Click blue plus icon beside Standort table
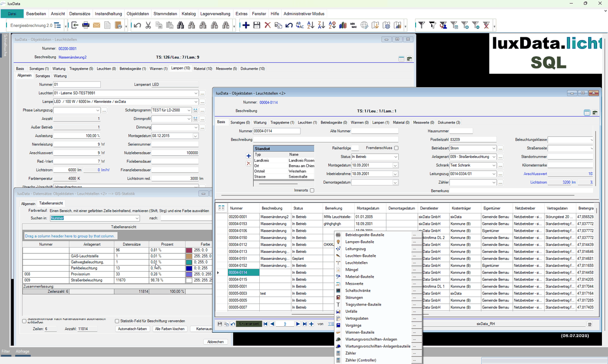Image resolution: width=608 pixels, height=364 pixels. pyautogui.click(x=248, y=156)
